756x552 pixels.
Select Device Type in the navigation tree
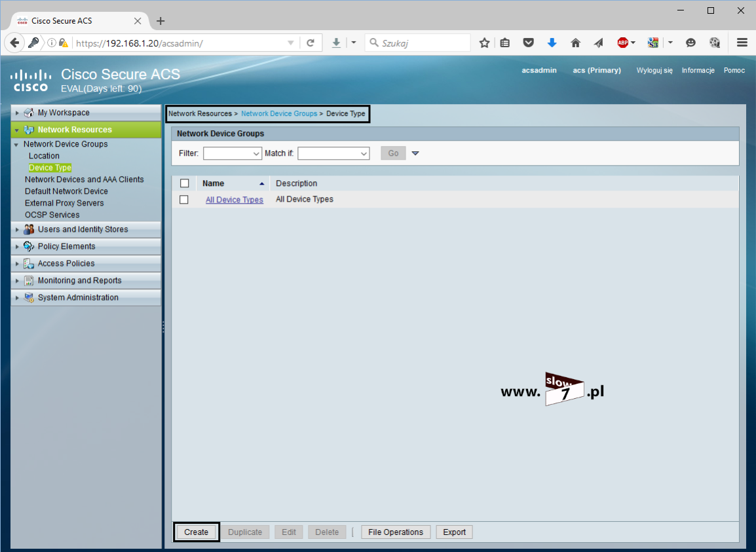(50, 168)
